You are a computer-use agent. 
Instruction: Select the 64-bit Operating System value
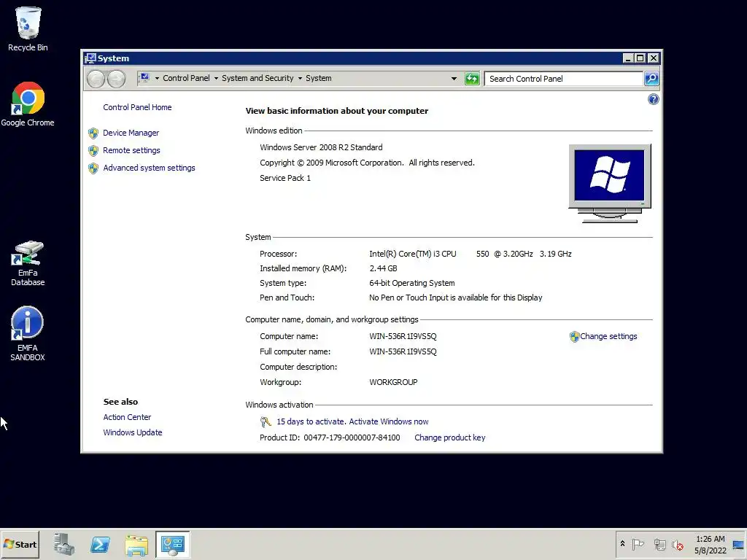tap(411, 284)
